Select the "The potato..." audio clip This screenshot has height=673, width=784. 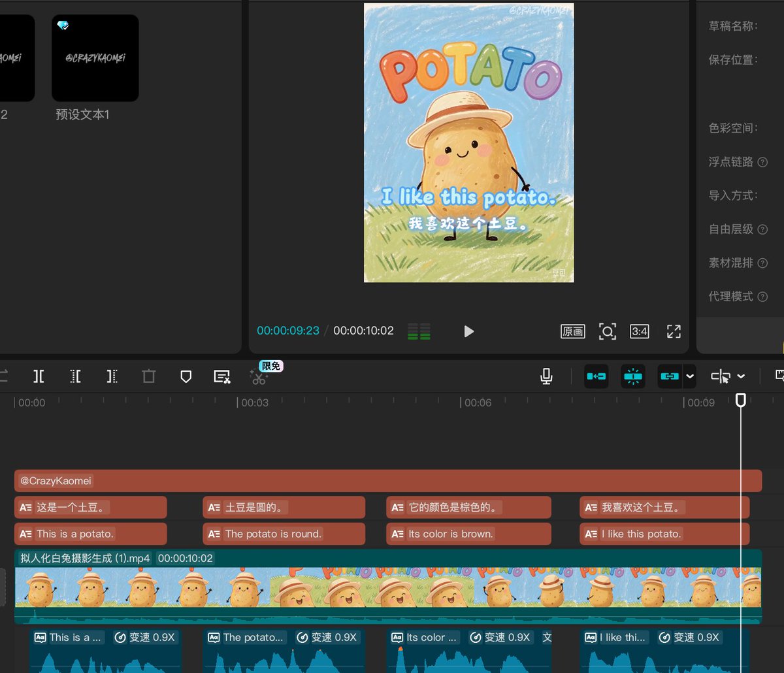pos(284,651)
